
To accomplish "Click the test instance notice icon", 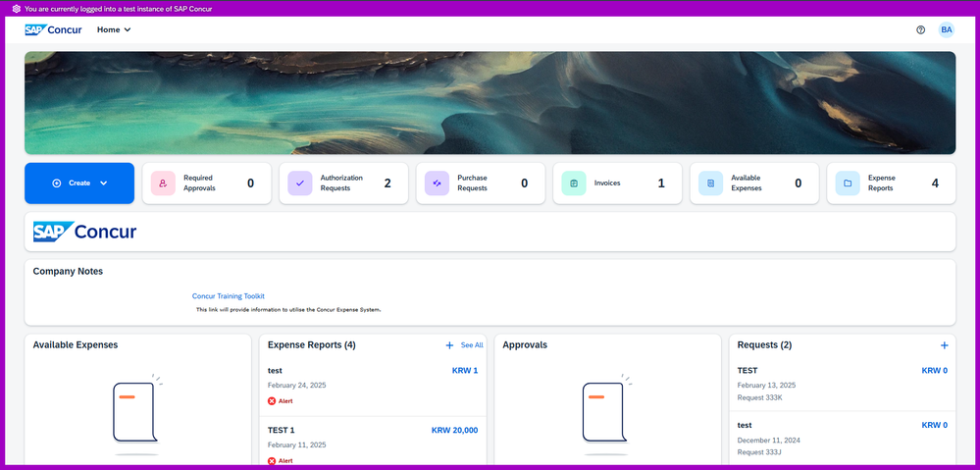I will pos(17,9).
